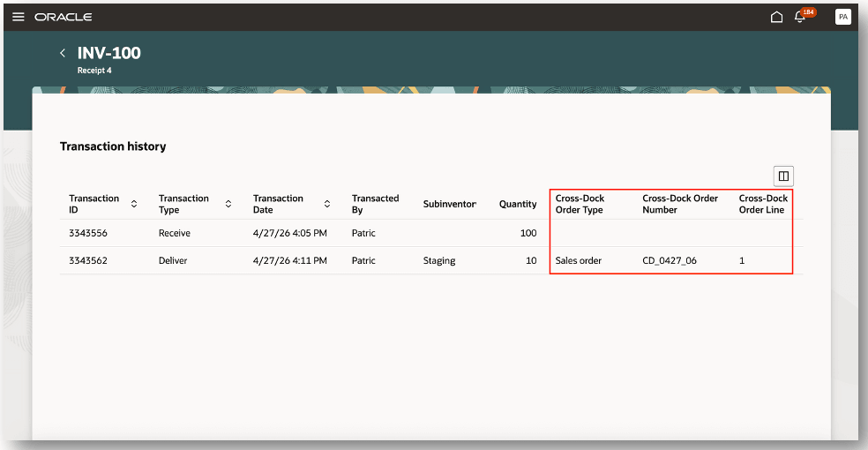The image size is (868, 450).
Task: Click the quantity 100 cell
Action: click(528, 233)
